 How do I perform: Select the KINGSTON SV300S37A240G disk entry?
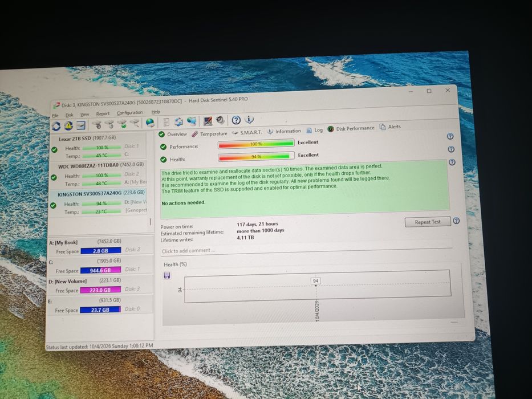pyautogui.click(x=98, y=202)
